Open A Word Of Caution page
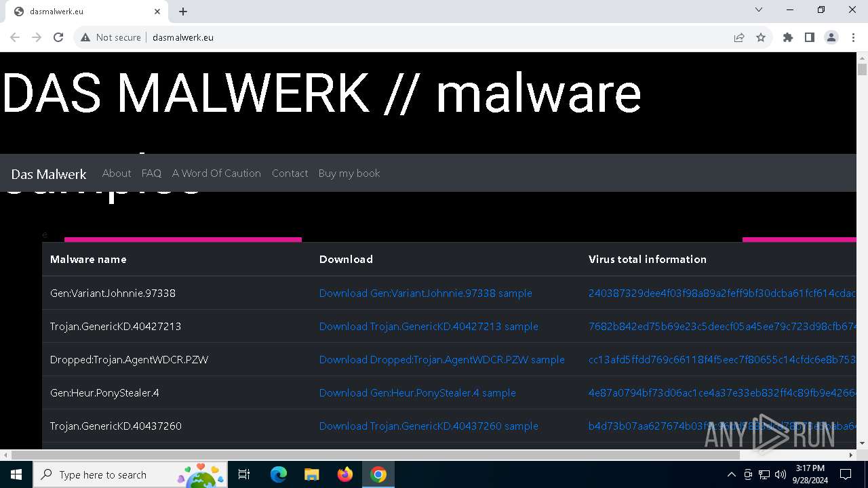 (216, 174)
